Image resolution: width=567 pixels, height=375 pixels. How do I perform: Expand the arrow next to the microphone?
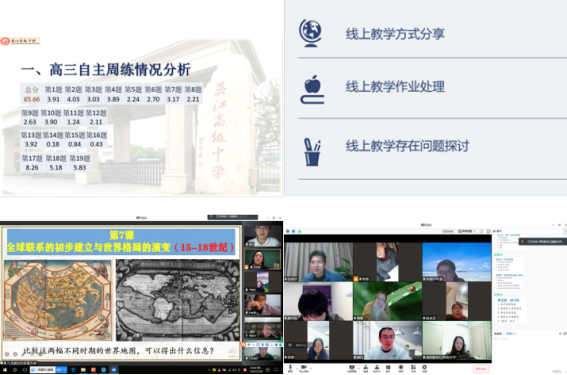297,368
